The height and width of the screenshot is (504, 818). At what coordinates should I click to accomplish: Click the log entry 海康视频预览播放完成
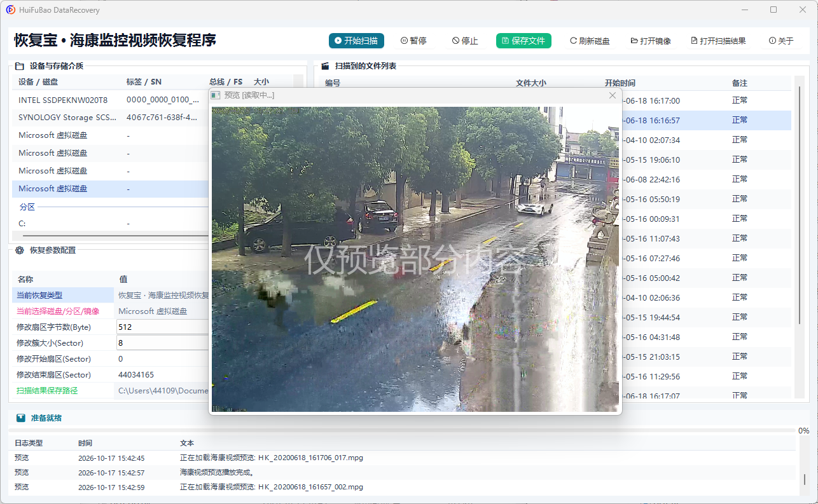[x=402, y=473]
